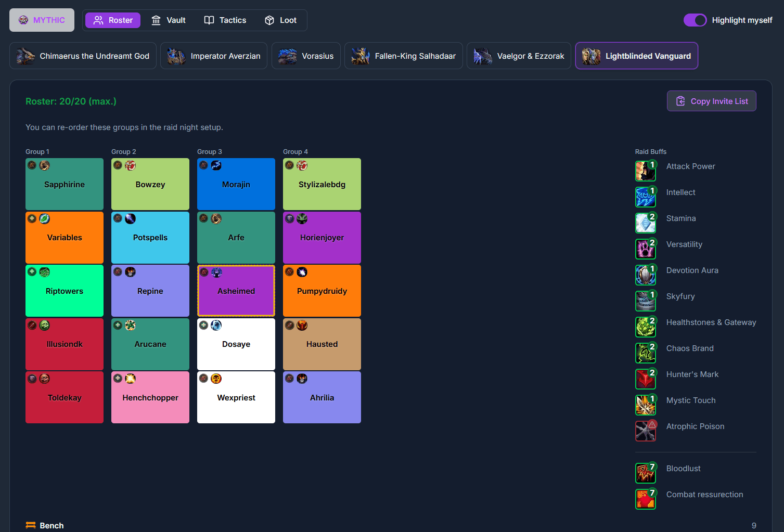
Task: Click the Mystic Touch buff icon
Action: [645, 405]
